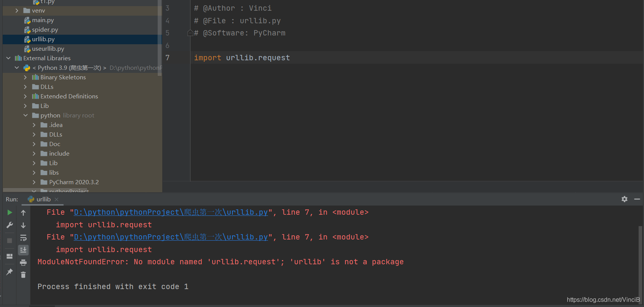
Task: Expand the include folder
Action: [34, 154]
